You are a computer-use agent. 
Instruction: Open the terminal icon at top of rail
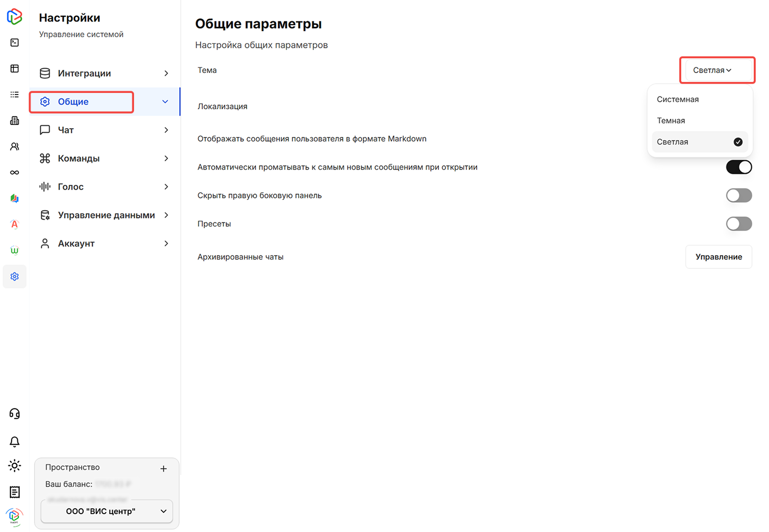(x=15, y=43)
